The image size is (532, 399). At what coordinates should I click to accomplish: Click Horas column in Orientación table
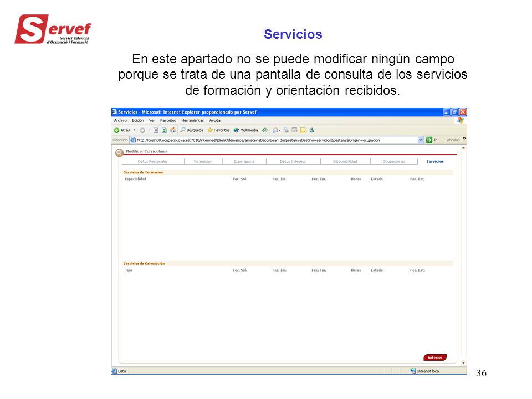click(x=356, y=270)
